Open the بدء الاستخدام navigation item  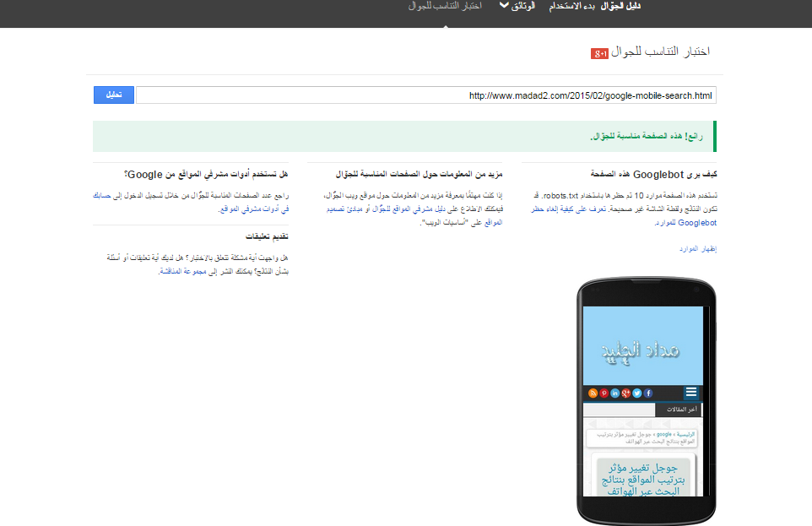571,6
